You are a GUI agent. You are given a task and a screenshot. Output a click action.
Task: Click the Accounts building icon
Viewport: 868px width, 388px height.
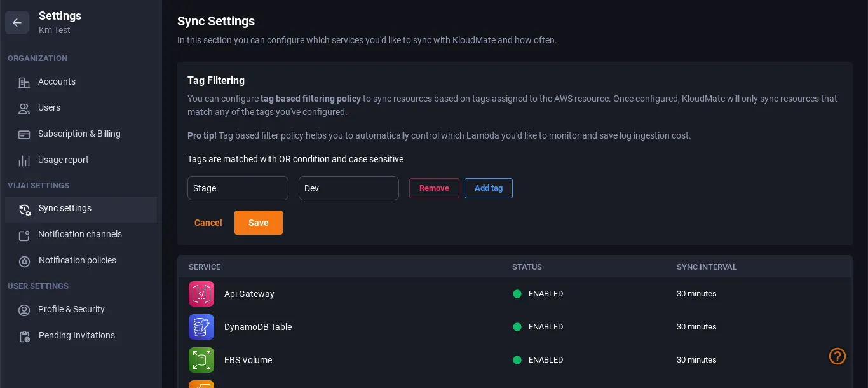pos(24,82)
